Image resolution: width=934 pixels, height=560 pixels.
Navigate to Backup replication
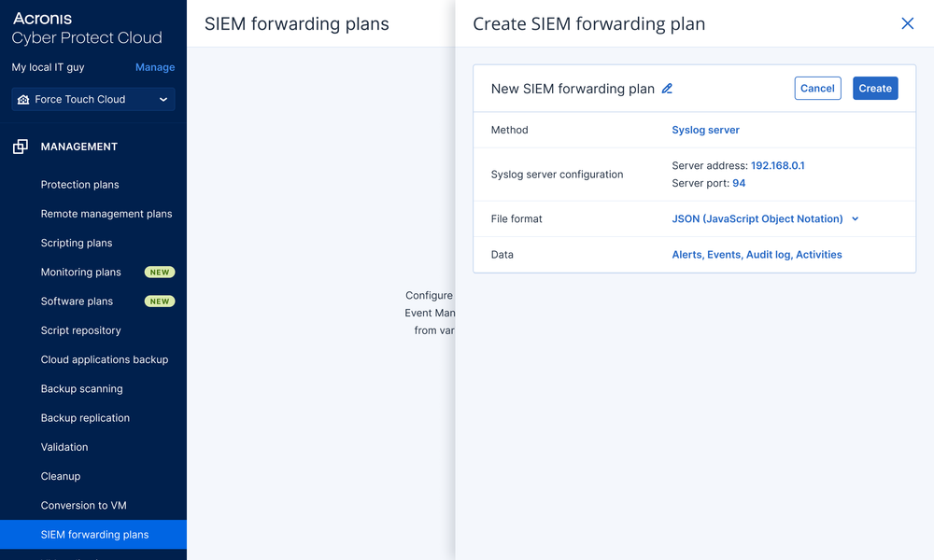pyautogui.click(x=85, y=418)
